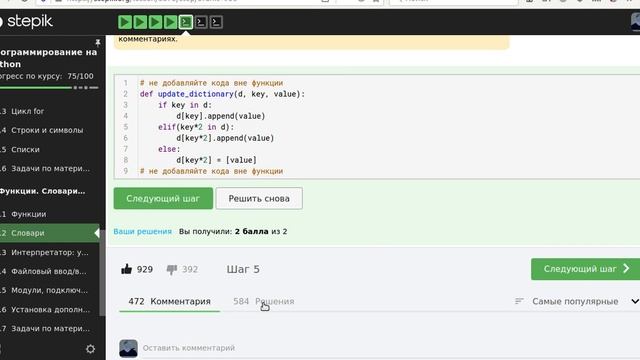This screenshot has height=360, width=640.
Task: Click code line 'elif(key*2 in d):'
Action: 196,127
